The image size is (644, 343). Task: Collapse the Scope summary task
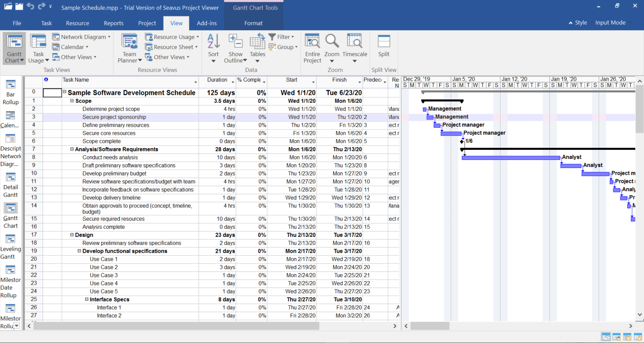pyautogui.click(x=72, y=101)
